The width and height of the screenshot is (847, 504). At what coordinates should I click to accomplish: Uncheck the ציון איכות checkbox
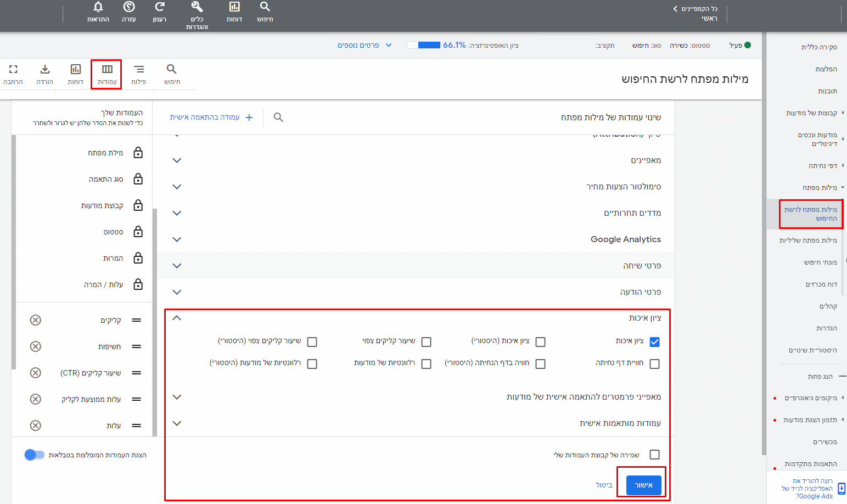click(x=654, y=342)
